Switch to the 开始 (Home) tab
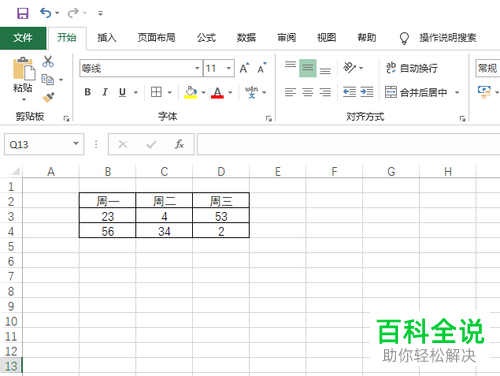500x376 pixels. coord(67,38)
